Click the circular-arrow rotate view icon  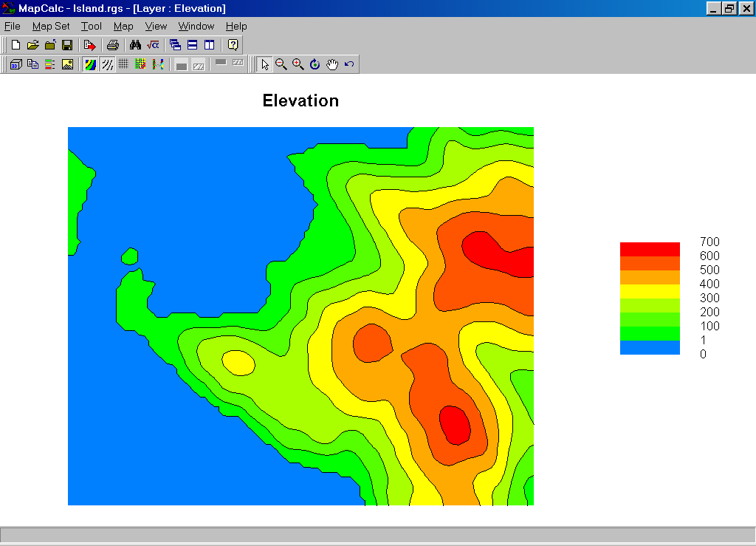tap(315, 64)
